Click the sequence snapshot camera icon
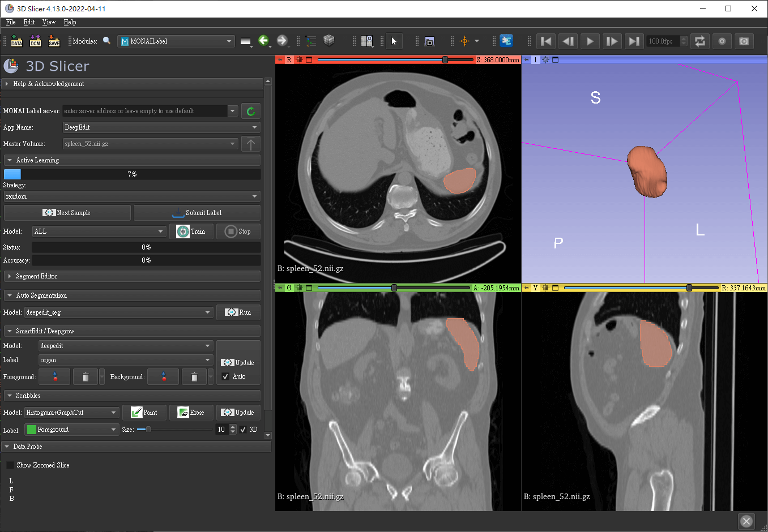768x532 pixels. [x=744, y=41]
